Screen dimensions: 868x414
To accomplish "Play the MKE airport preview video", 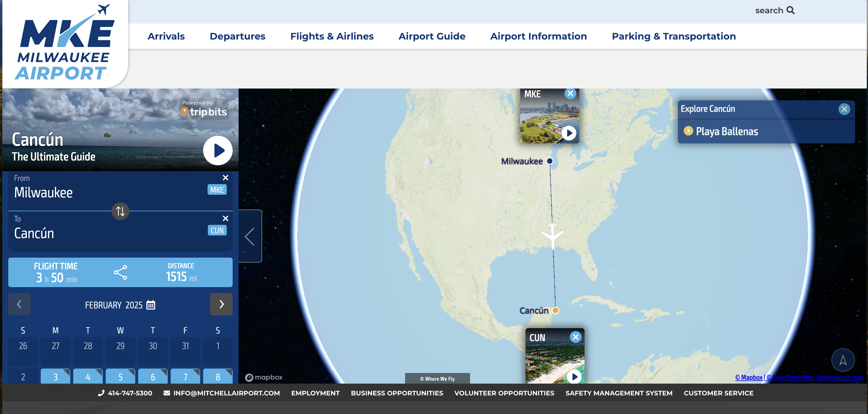I will click(x=570, y=133).
